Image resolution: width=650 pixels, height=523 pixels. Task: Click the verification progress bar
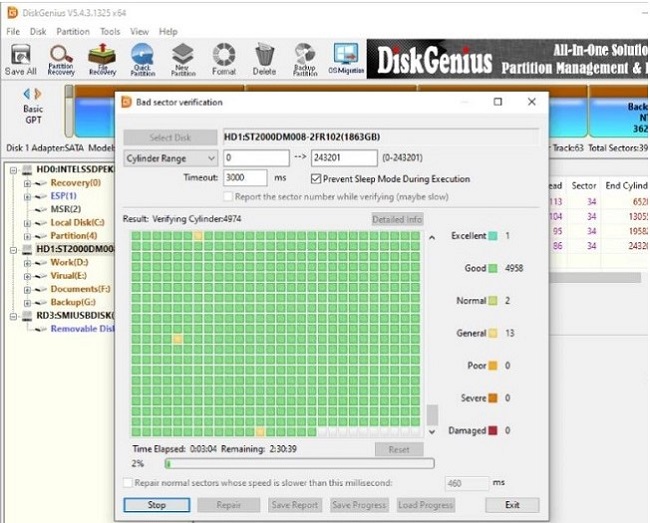[299, 463]
